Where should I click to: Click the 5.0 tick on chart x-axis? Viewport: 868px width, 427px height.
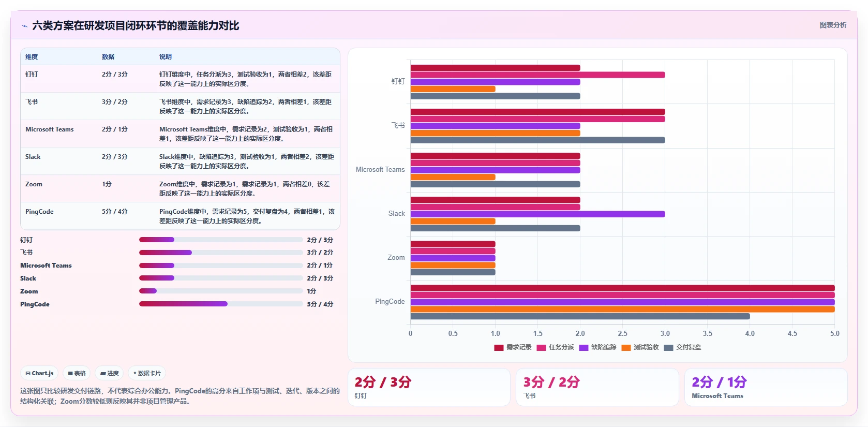[x=834, y=334]
